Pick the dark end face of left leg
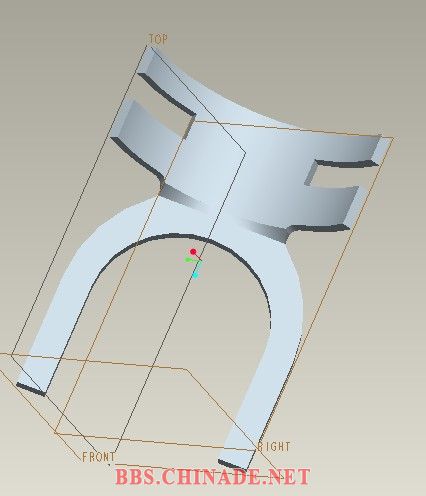This screenshot has width=426, height=496. pos(31,389)
